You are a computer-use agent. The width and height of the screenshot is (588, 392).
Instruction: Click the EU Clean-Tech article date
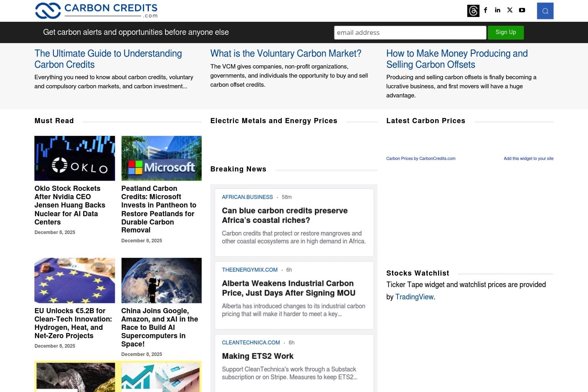point(55,346)
